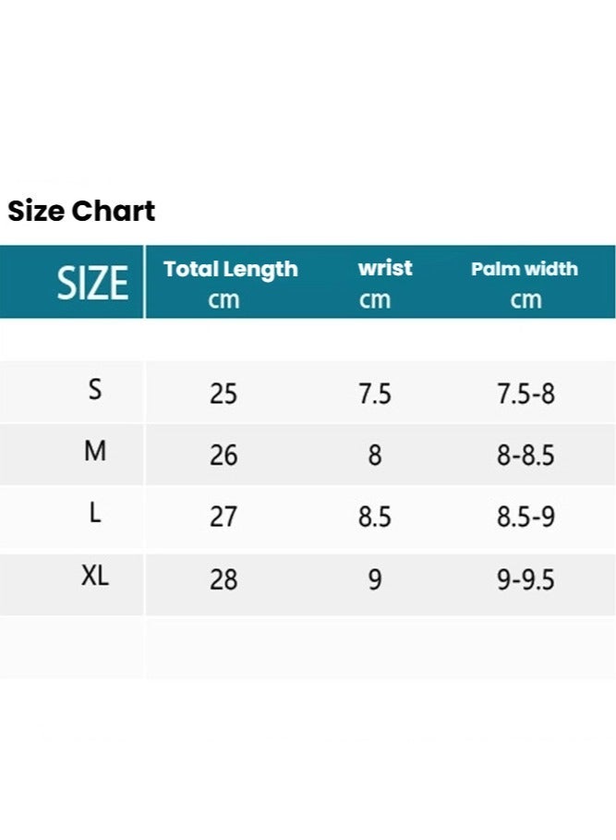Click the wrist value 9 for size XL
The image size is (616, 840).
(374, 579)
